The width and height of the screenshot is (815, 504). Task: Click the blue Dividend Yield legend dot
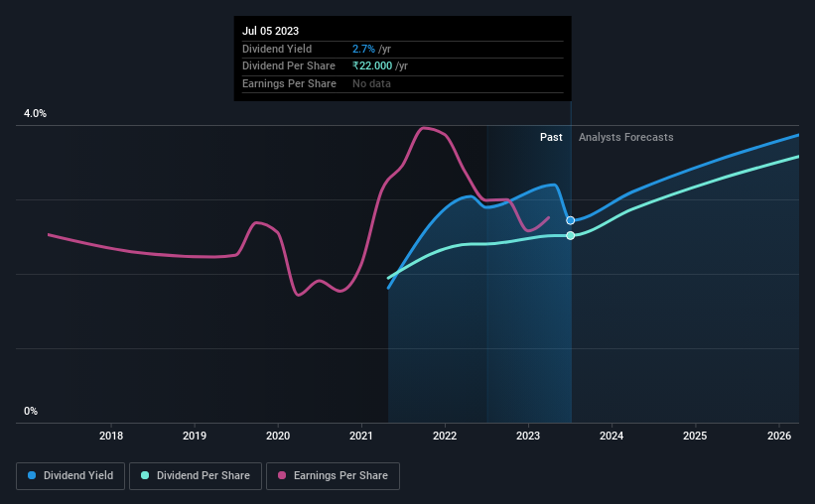(32, 475)
